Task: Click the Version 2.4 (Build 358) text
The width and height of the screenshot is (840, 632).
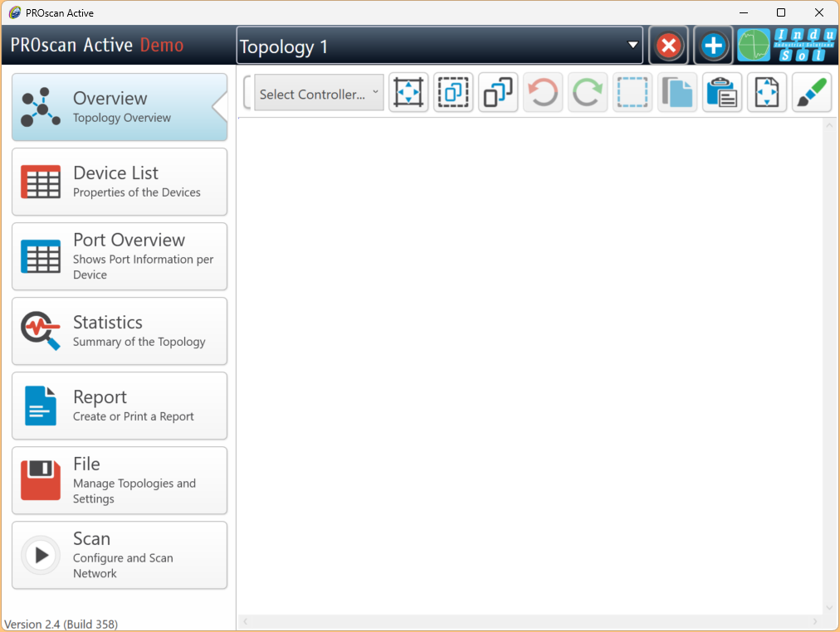Action: [x=61, y=624]
